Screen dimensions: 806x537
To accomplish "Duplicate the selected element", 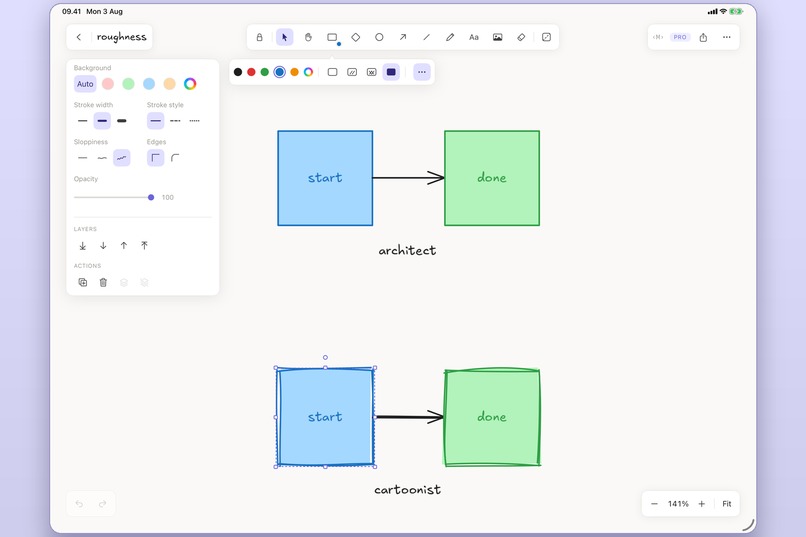I will pos(83,282).
